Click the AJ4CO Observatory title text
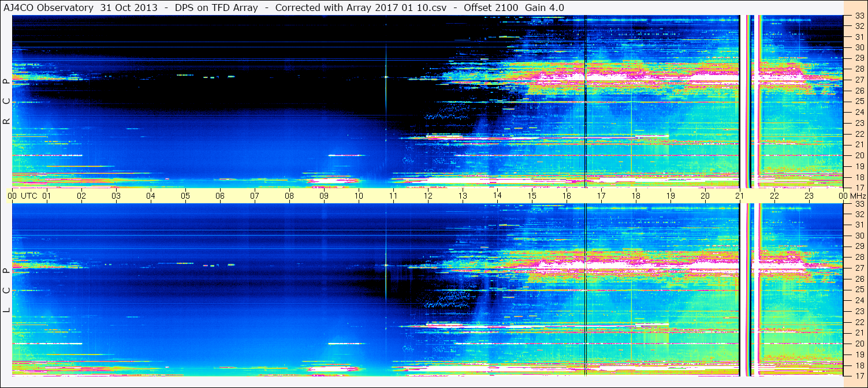 pyautogui.click(x=49, y=8)
